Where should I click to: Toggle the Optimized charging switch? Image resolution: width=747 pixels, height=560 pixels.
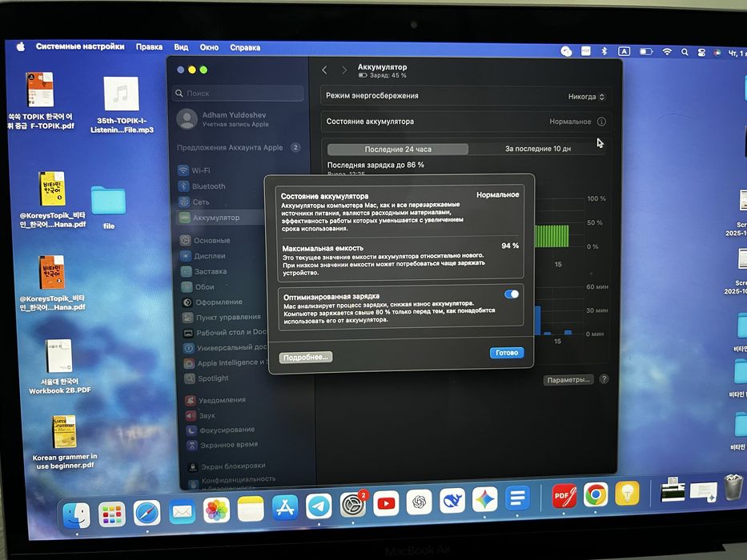511,294
